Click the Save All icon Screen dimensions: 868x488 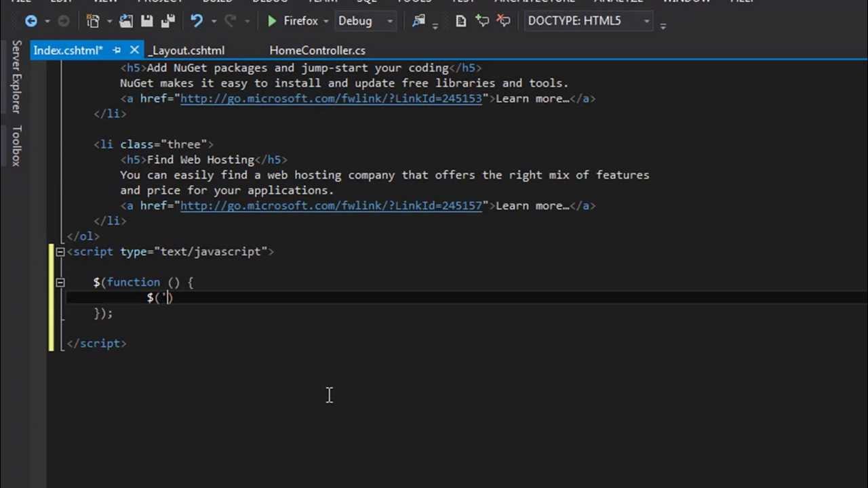tap(167, 21)
